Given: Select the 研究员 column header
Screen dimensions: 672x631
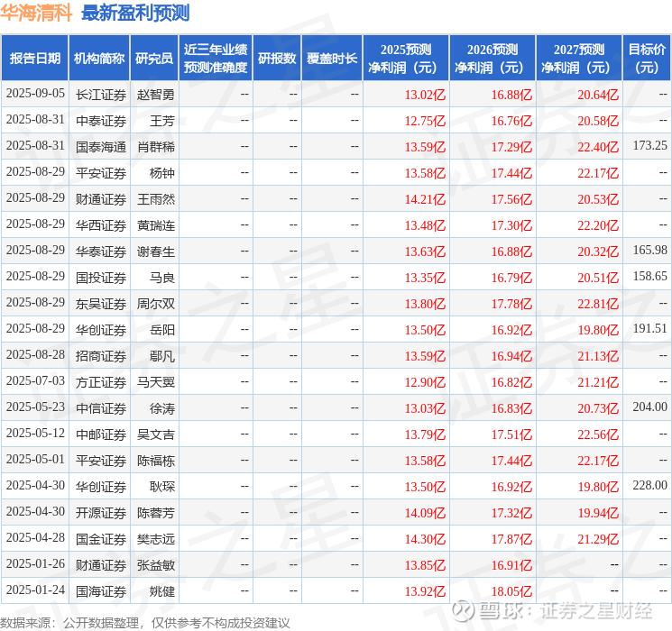Looking at the screenshot, I should pyautogui.click(x=154, y=59).
